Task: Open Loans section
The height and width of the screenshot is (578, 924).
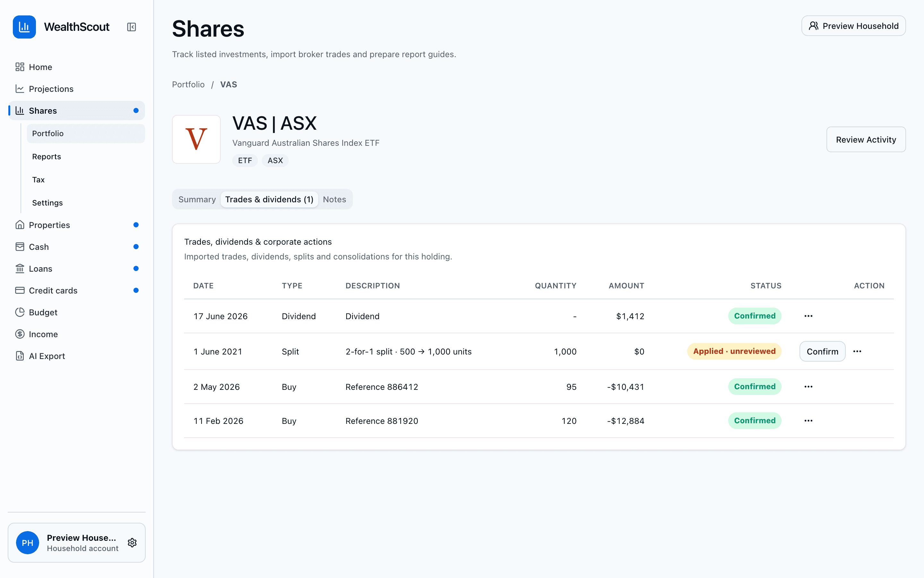Action: point(76,268)
